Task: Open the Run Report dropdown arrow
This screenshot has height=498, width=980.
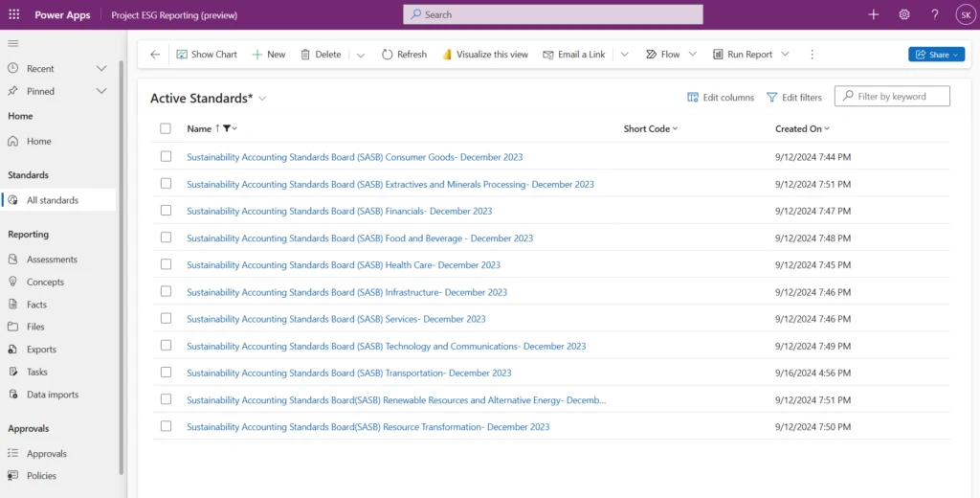Action: 785,55
